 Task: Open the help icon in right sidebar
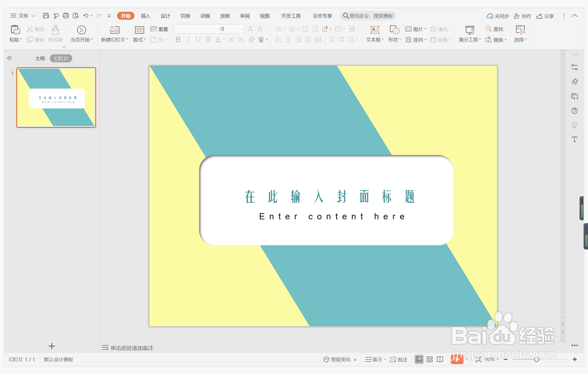[574, 111]
